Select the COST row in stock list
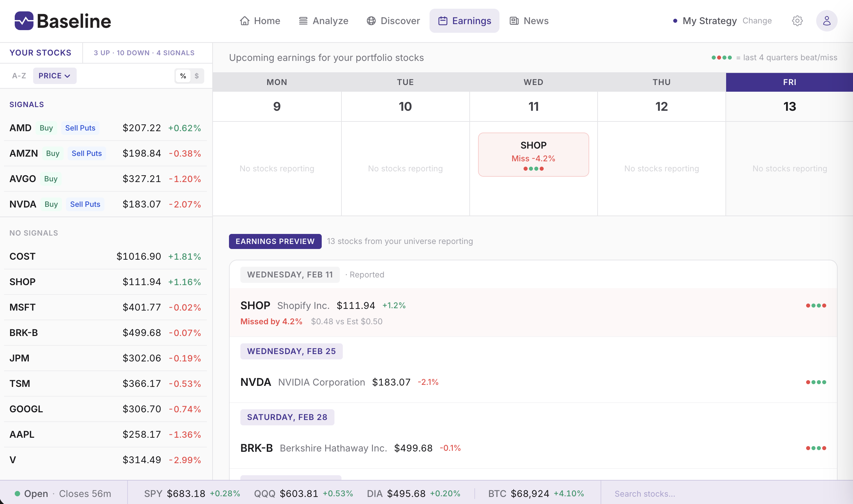 coord(105,256)
